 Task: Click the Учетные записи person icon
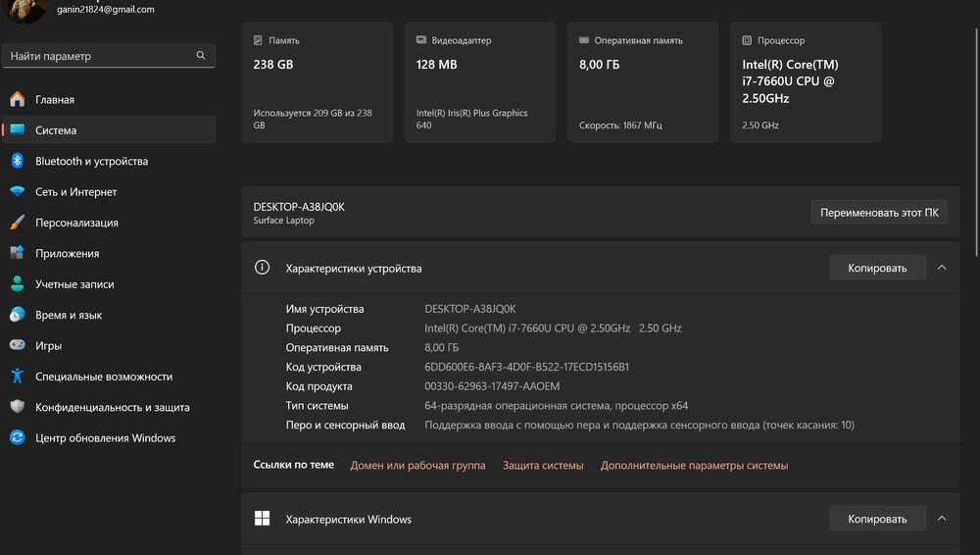pos(17,284)
